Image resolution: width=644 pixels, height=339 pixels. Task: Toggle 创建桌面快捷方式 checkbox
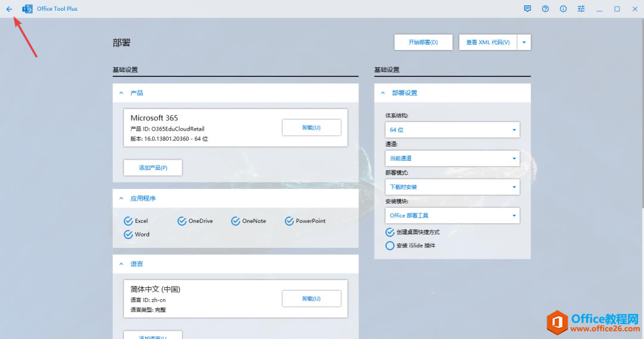(x=390, y=232)
